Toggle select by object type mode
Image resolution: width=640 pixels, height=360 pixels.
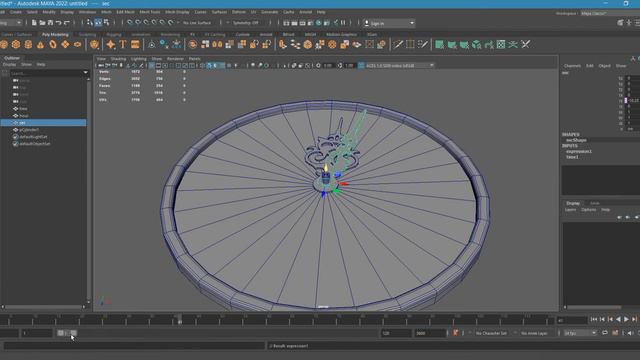pos(98,23)
